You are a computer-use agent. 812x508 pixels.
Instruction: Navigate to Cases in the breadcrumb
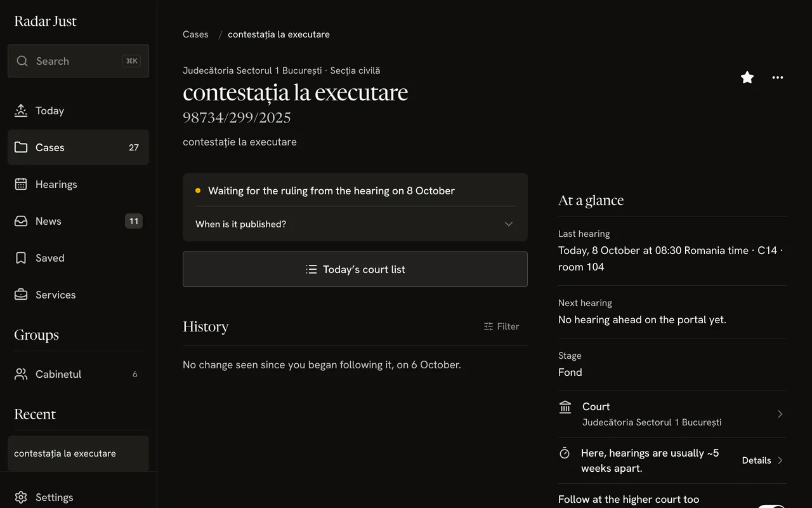195,34
